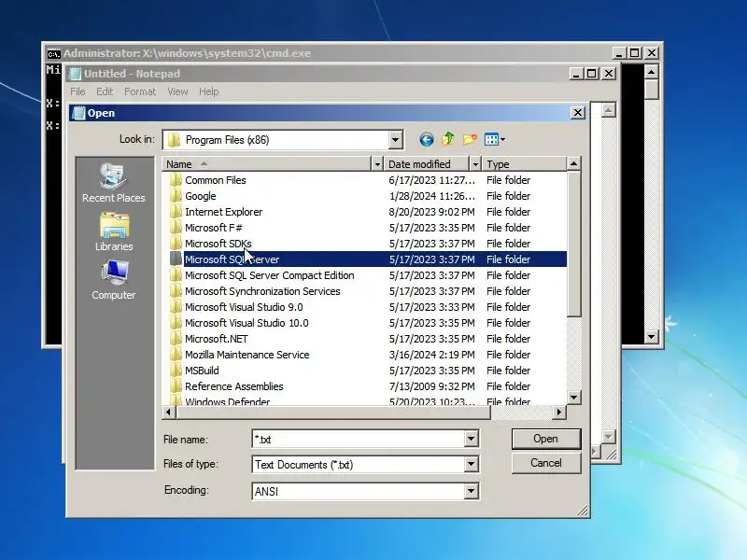
Task: Click the file list scroll up arrow
Action: pos(574,164)
